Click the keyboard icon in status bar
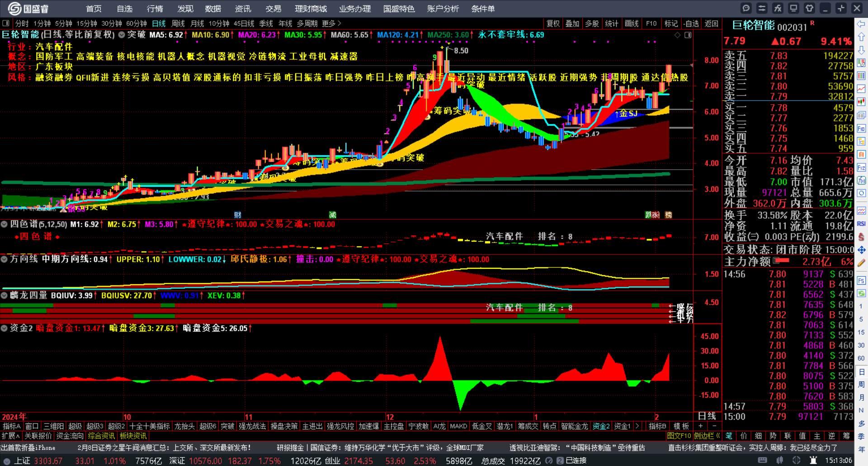 (762, 460)
